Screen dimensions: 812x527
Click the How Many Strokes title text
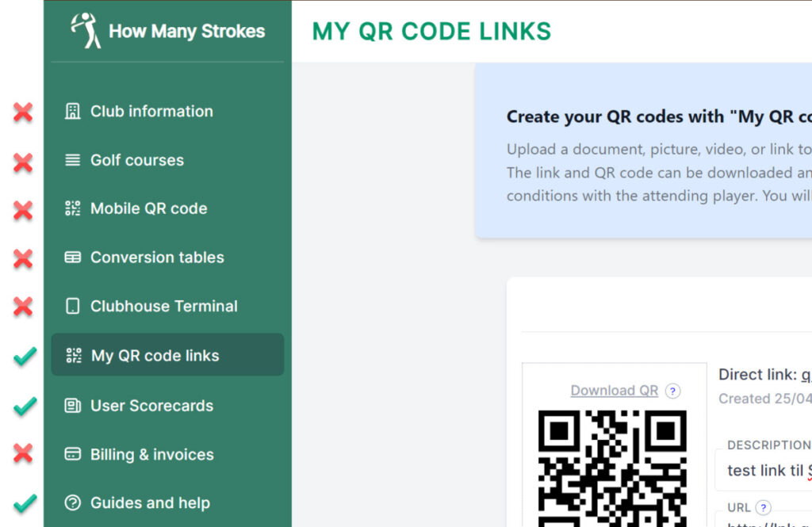(x=186, y=31)
